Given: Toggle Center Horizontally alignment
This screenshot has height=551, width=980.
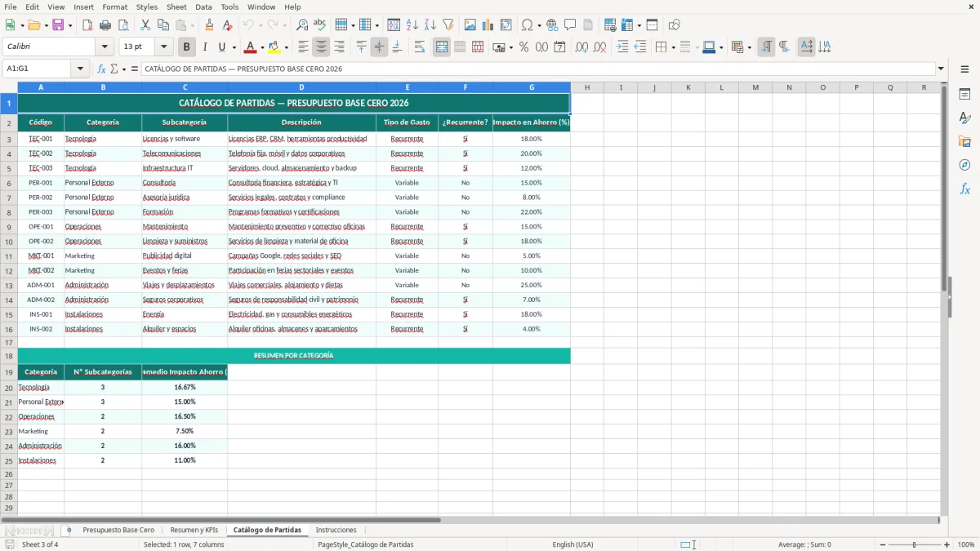Looking at the screenshot, I should pos(322,47).
